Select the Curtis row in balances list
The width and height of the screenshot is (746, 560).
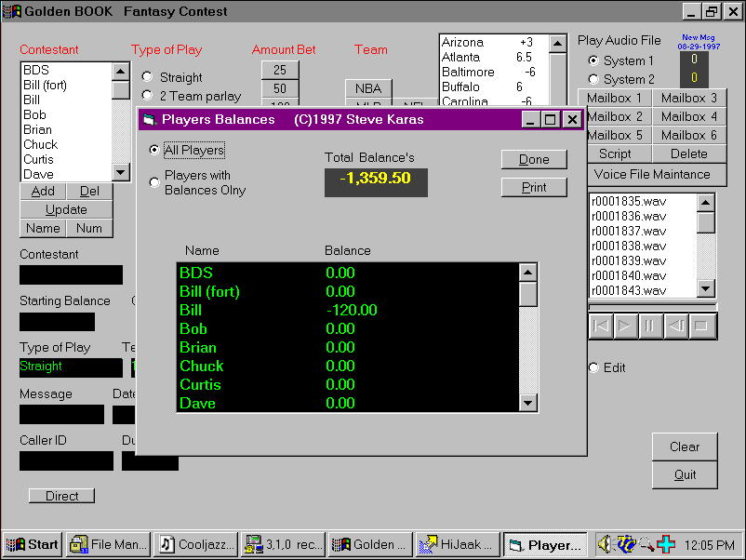click(x=348, y=384)
